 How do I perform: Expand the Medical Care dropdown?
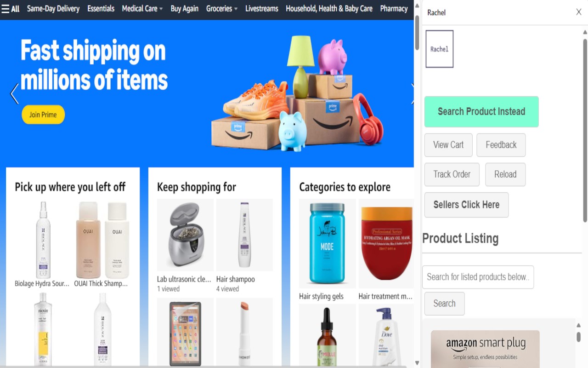142,9
